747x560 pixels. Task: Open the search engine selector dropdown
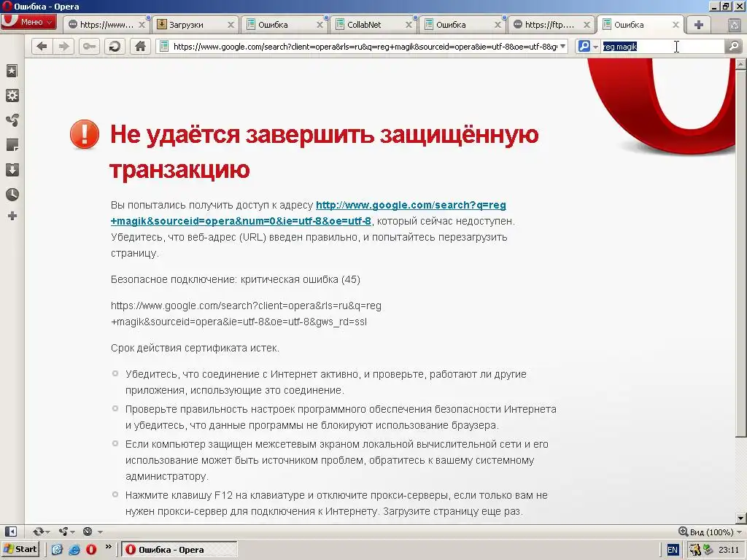[588, 46]
